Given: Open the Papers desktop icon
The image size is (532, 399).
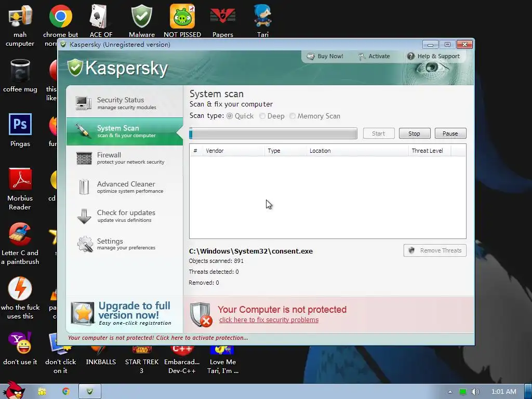Looking at the screenshot, I should (223, 16).
